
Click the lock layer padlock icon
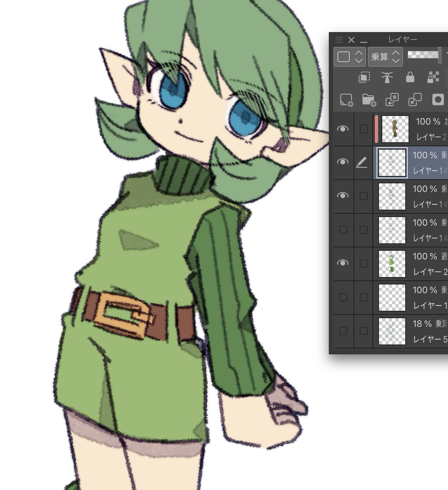click(x=410, y=77)
